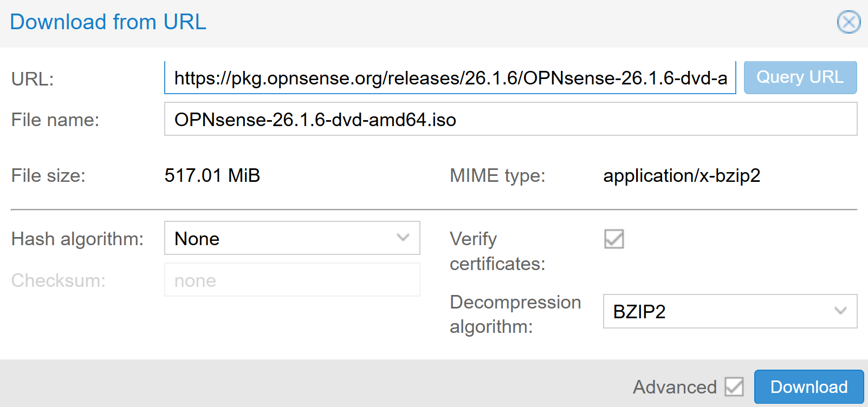Click the MIME type label
This screenshot has width=868, height=407.
pyautogui.click(x=497, y=175)
